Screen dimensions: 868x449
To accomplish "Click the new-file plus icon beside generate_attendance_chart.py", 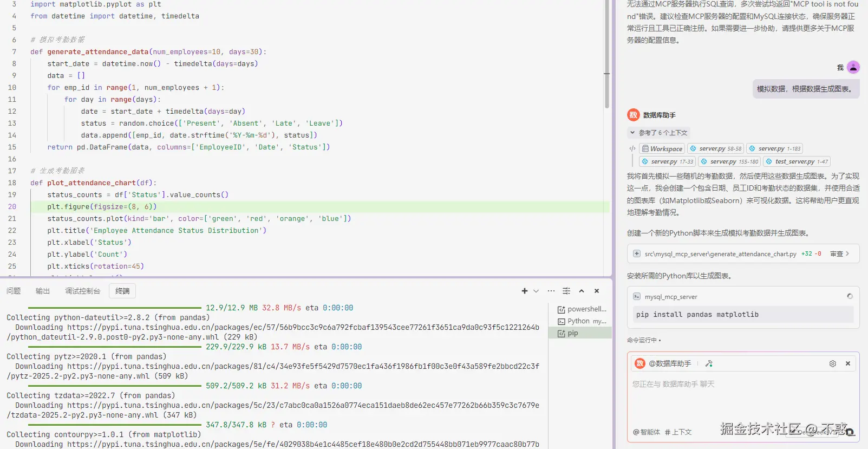I will click(x=637, y=253).
